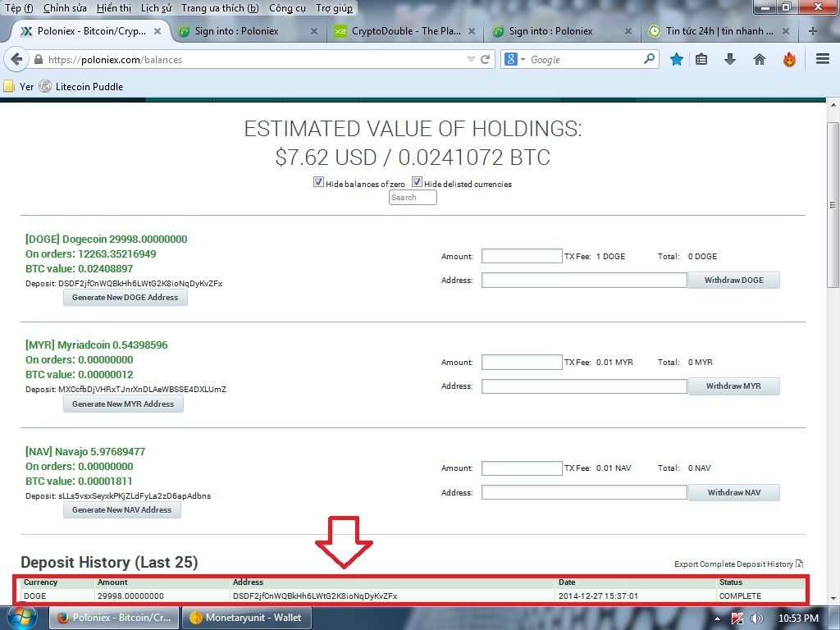Screen dimensions: 840x630
Task: Click the MYR Address input field
Action: tap(584, 386)
